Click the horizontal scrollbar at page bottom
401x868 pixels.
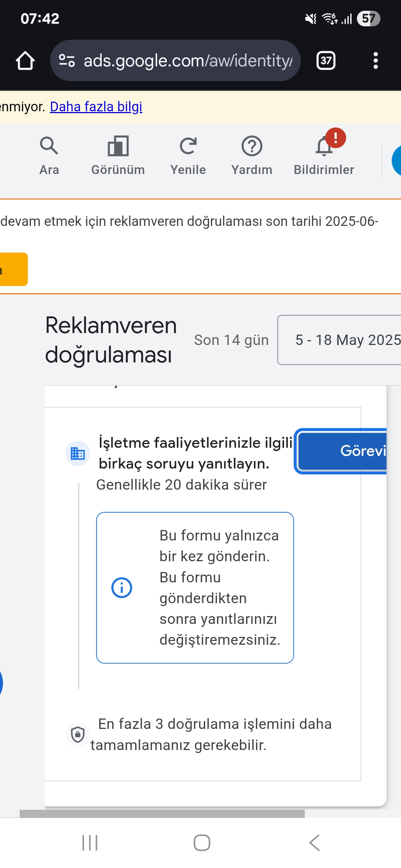click(162, 814)
